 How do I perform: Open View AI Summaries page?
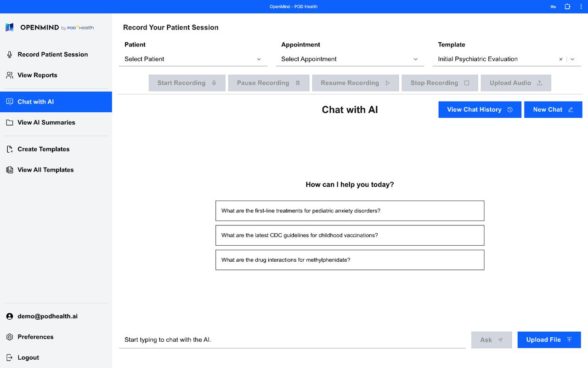pos(46,122)
